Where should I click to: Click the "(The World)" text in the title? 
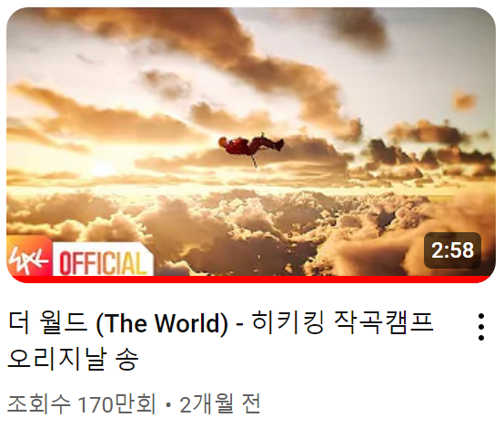pos(162,323)
